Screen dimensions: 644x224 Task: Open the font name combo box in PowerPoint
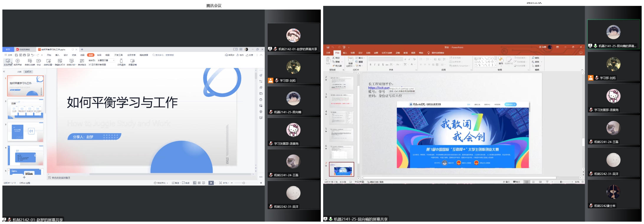click(x=382, y=59)
